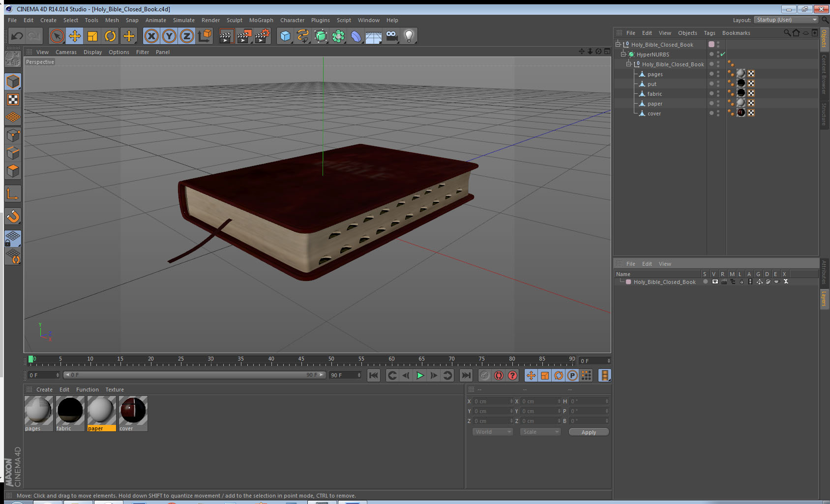Open the Scale mode dropdown
Image resolution: width=830 pixels, height=504 pixels.
click(540, 432)
